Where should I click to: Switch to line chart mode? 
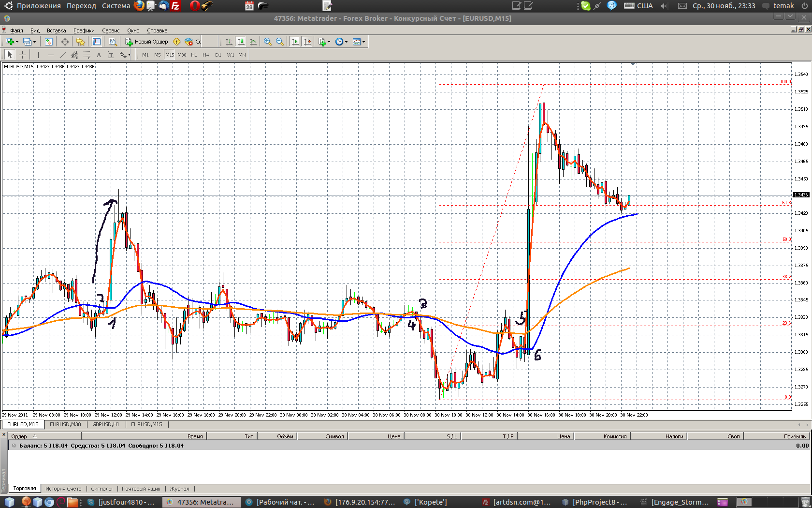click(x=253, y=42)
